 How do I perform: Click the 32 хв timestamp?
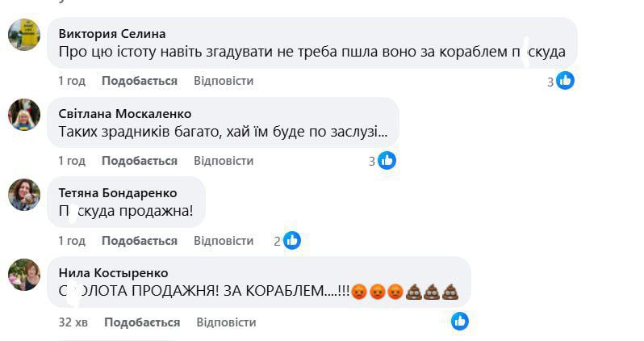pyautogui.click(x=73, y=322)
